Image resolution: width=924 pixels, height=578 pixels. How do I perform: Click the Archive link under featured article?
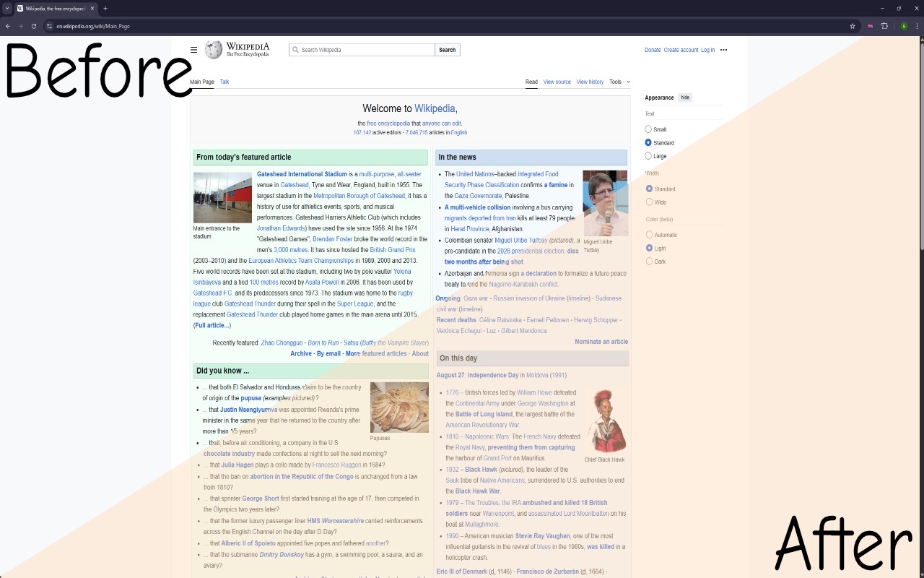(x=301, y=354)
